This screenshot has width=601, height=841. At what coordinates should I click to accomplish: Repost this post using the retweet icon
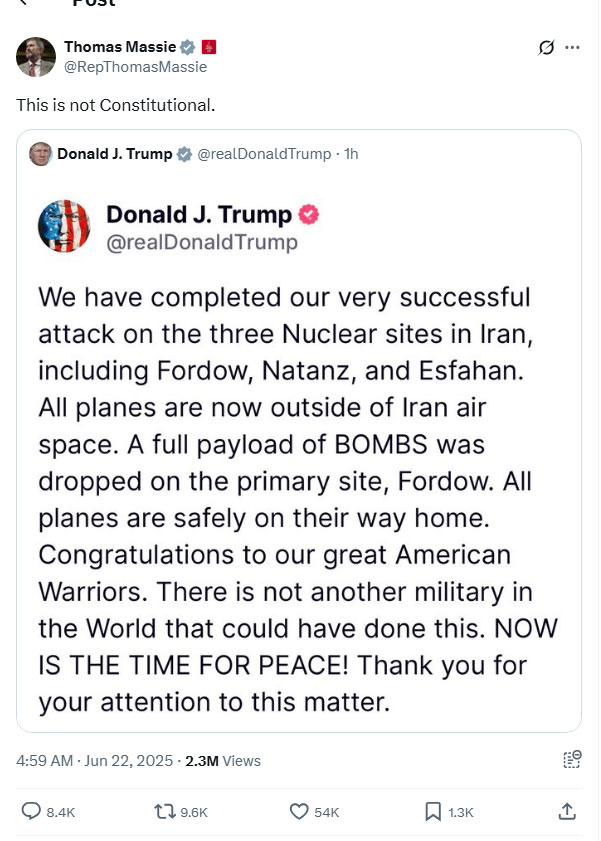166,812
